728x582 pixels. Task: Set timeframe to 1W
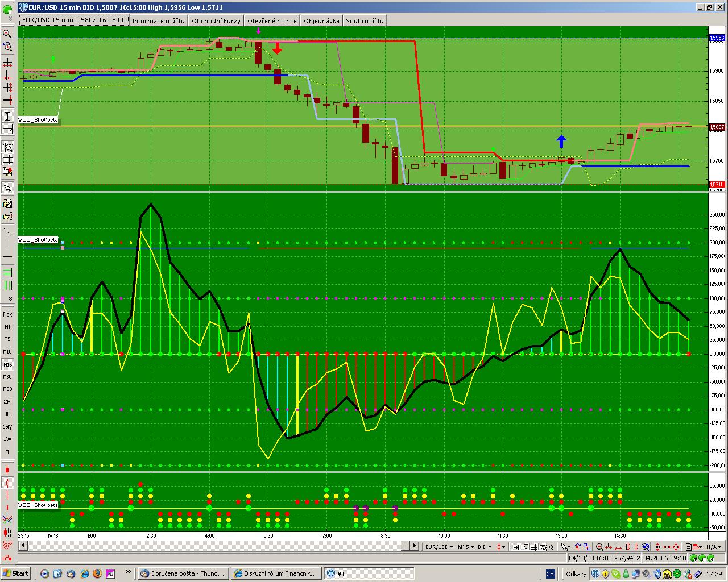click(x=7, y=439)
